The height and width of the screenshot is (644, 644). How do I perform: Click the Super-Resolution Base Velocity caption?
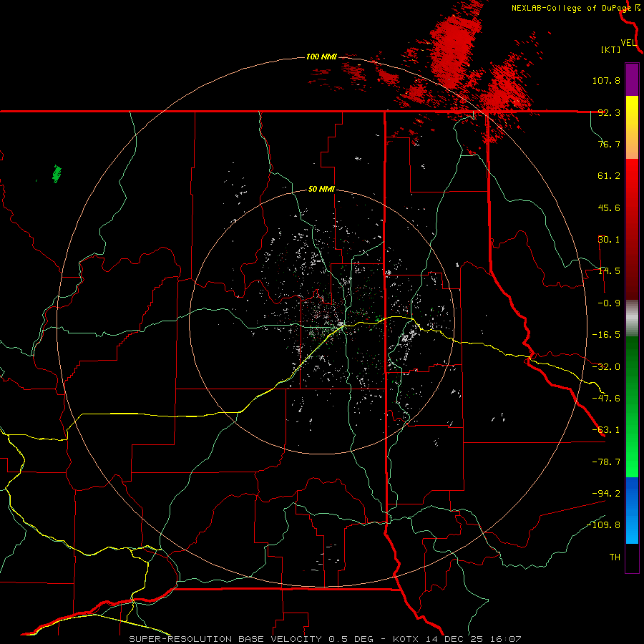(324, 639)
